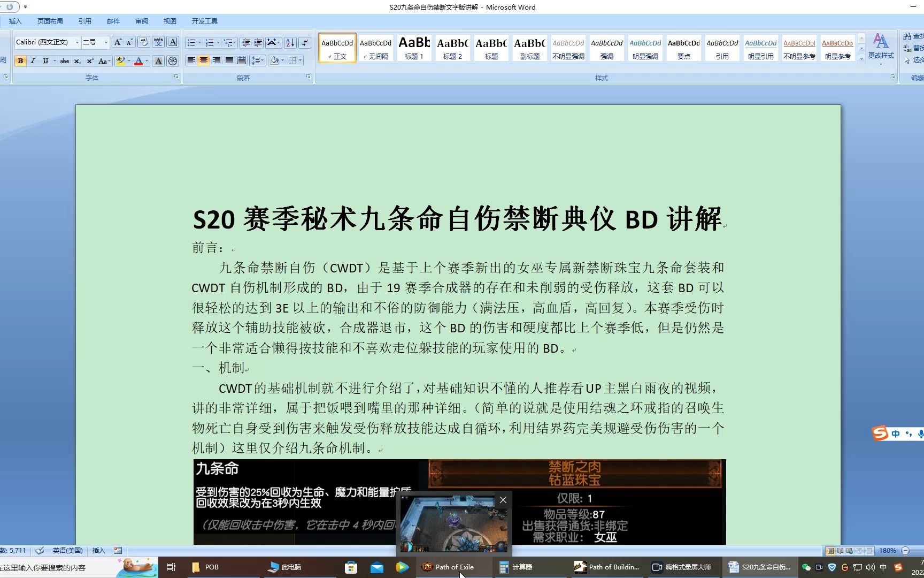Apply paragraph shading fill bucket
Screen dimensions: 924x578
click(274, 60)
